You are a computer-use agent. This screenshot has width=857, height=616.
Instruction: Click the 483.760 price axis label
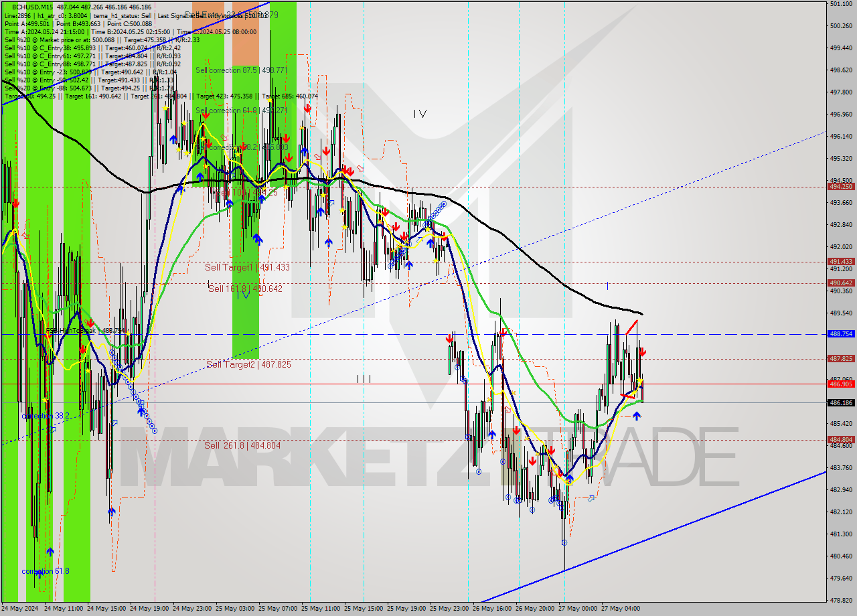click(x=841, y=467)
